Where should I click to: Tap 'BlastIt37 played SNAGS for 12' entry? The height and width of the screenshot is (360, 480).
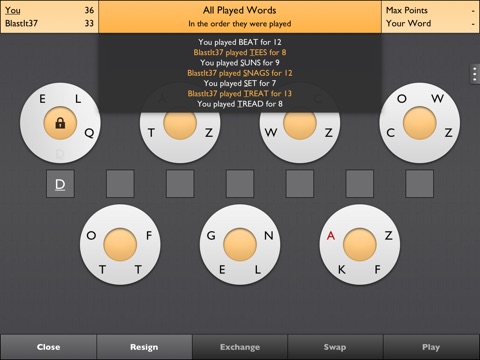[x=240, y=73]
